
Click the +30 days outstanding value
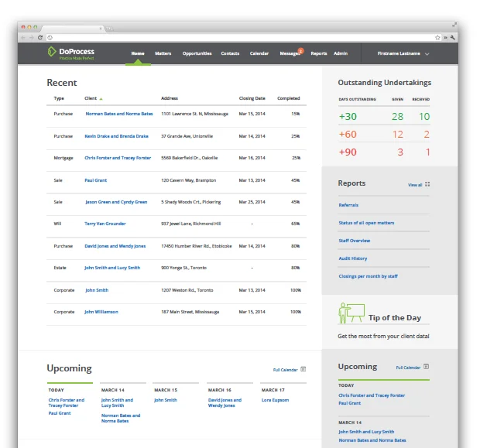click(x=348, y=117)
